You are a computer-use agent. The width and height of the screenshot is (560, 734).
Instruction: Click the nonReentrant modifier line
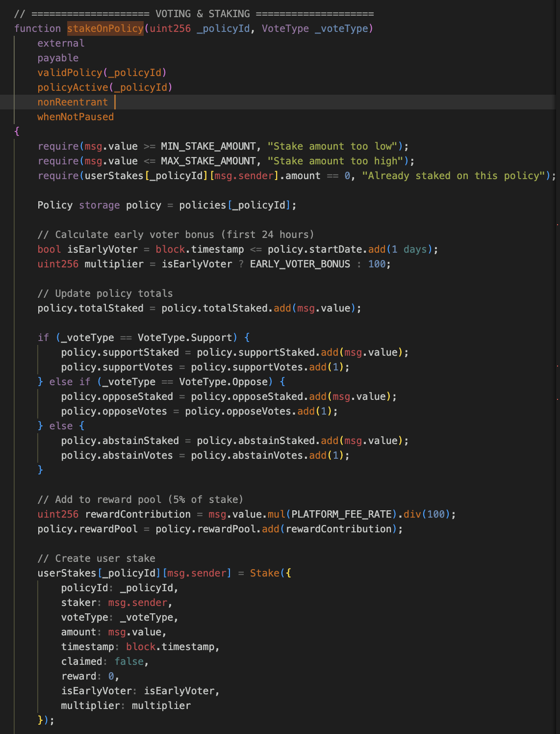(73, 102)
